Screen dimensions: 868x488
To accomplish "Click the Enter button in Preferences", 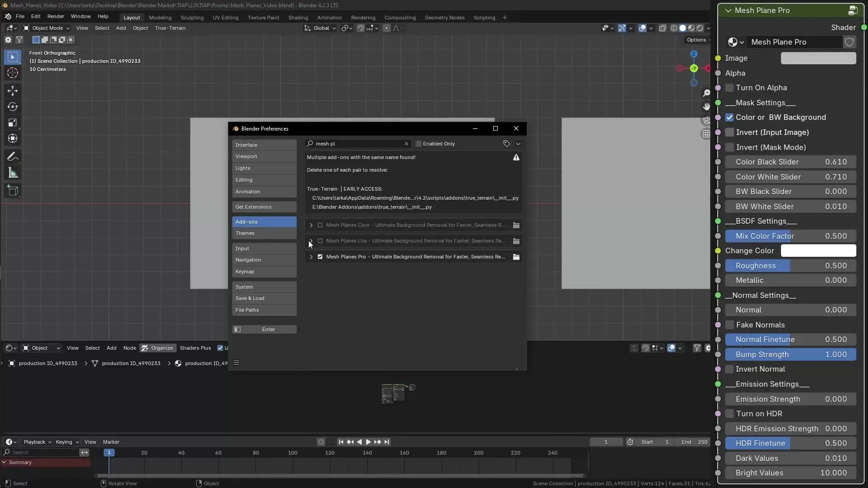I will coord(264,329).
